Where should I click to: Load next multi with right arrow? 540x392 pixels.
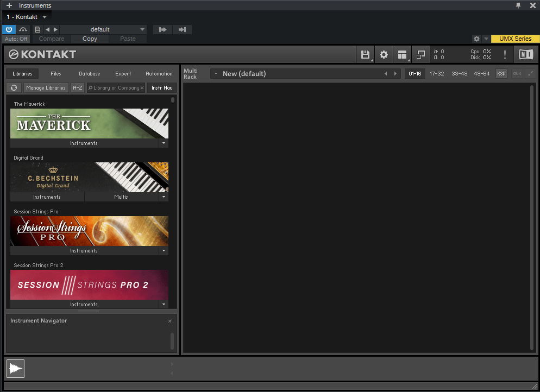point(395,74)
